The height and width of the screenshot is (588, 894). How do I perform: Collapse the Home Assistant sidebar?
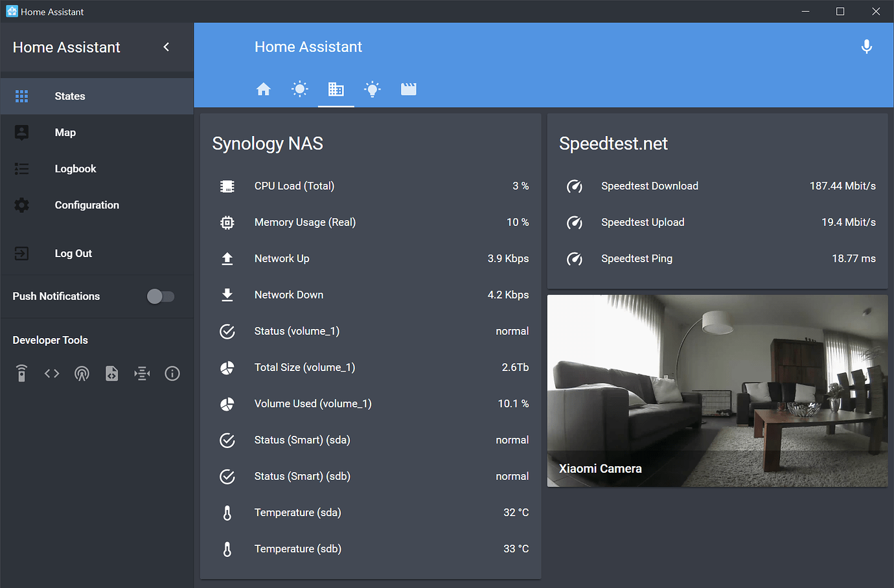click(166, 47)
